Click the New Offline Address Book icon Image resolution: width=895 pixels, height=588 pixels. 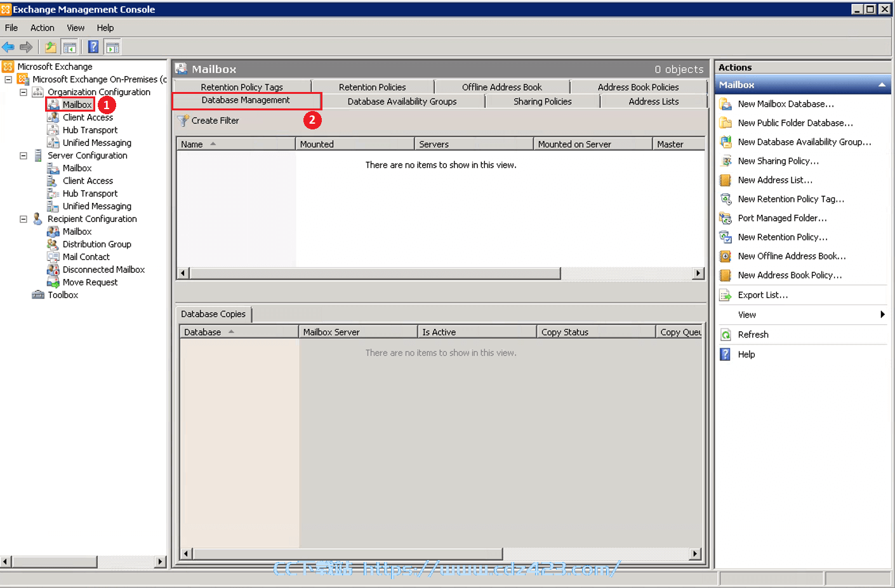pos(726,256)
